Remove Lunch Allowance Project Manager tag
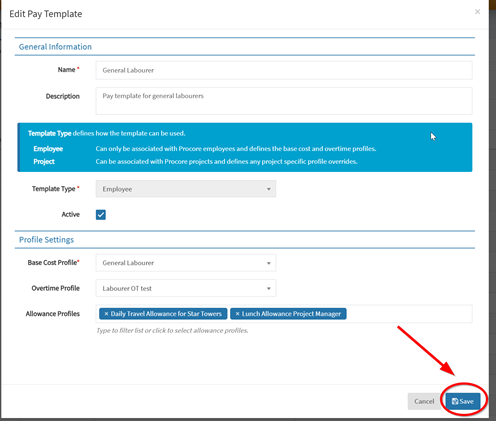Image resolution: width=496 pixels, height=421 pixels. click(x=237, y=314)
